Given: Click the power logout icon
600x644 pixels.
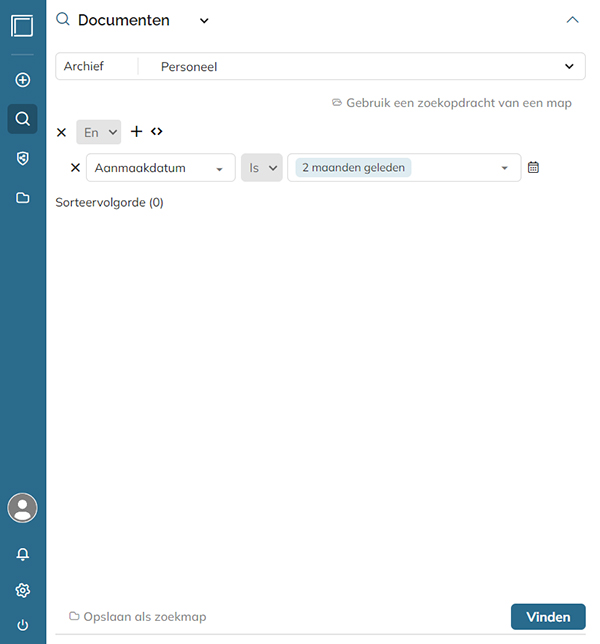Looking at the screenshot, I should coord(23,625).
